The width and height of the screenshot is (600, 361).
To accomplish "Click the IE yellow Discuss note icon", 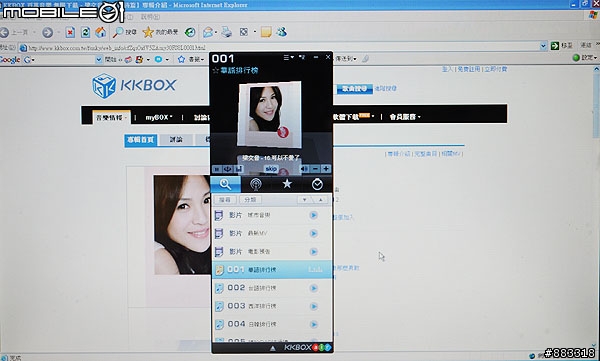I will (x=266, y=32).
